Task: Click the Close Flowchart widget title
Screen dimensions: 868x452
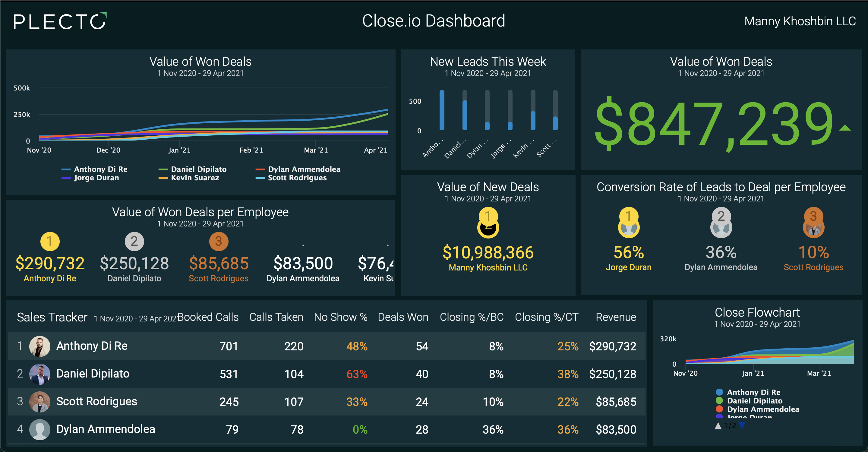Action: (757, 312)
